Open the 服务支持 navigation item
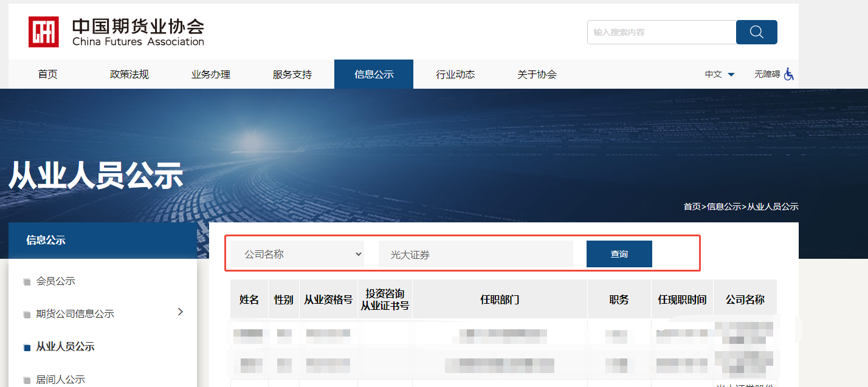The image size is (868, 387). pyautogui.click(x=292, y=74)
